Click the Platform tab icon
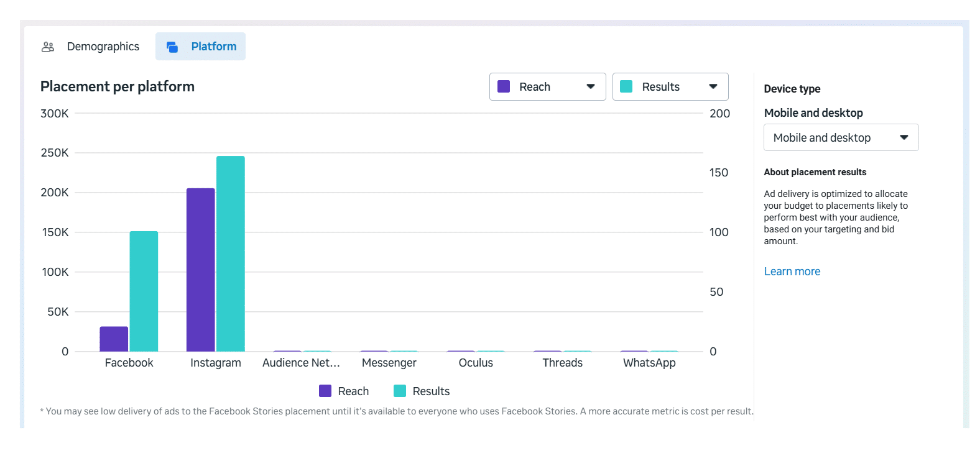 click(x=172, y=47)
